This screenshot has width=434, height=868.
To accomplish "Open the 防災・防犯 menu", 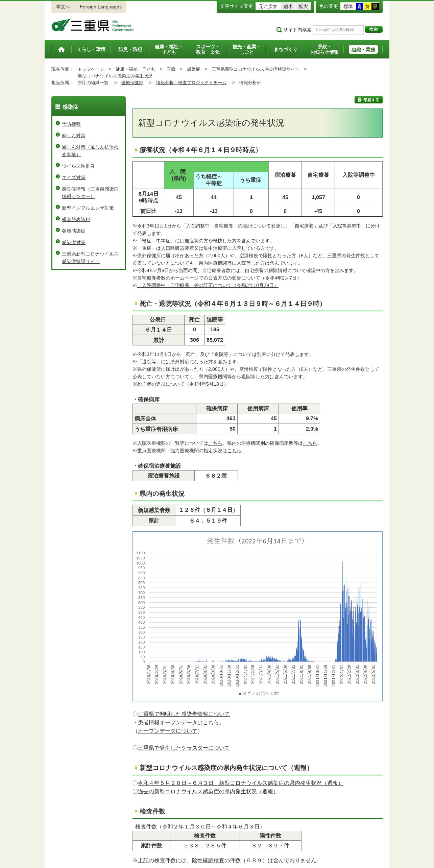I will click(130, 49).
